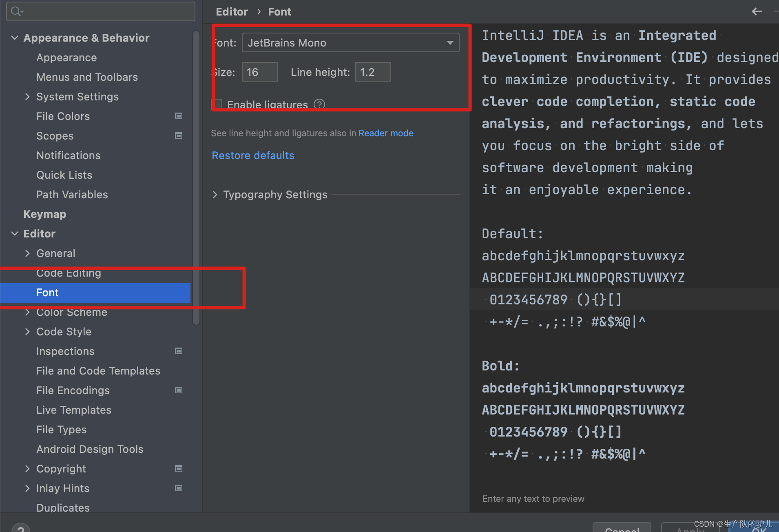The width and height of the screenshot is (779, 532).
Task: Click the search magnifier icon in settings
Action: click(16, 11)
